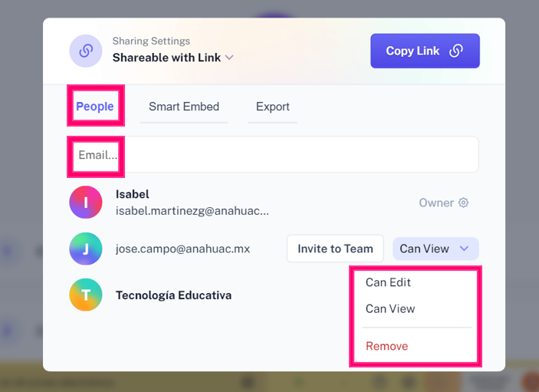The height and width of the screenshot is (392, 539).
Task: Choose Can Edit from the permission menu
Action: pyautogui.click(x=388, y=282)
